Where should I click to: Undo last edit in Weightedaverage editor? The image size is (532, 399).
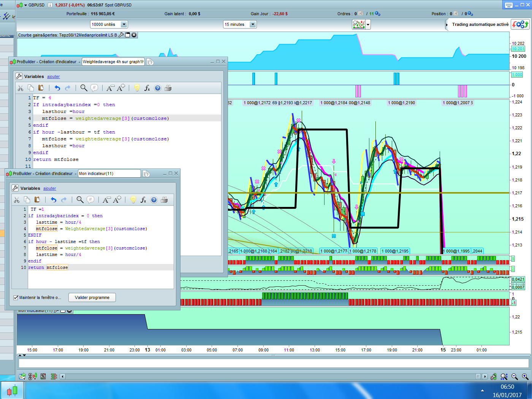coord(57,88)
